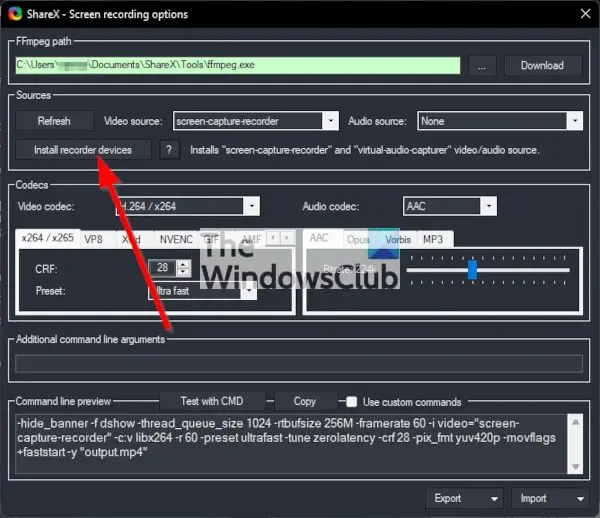
Task: Click the ellipsis browse button for FFmpeg path
Action: [482, 66]
